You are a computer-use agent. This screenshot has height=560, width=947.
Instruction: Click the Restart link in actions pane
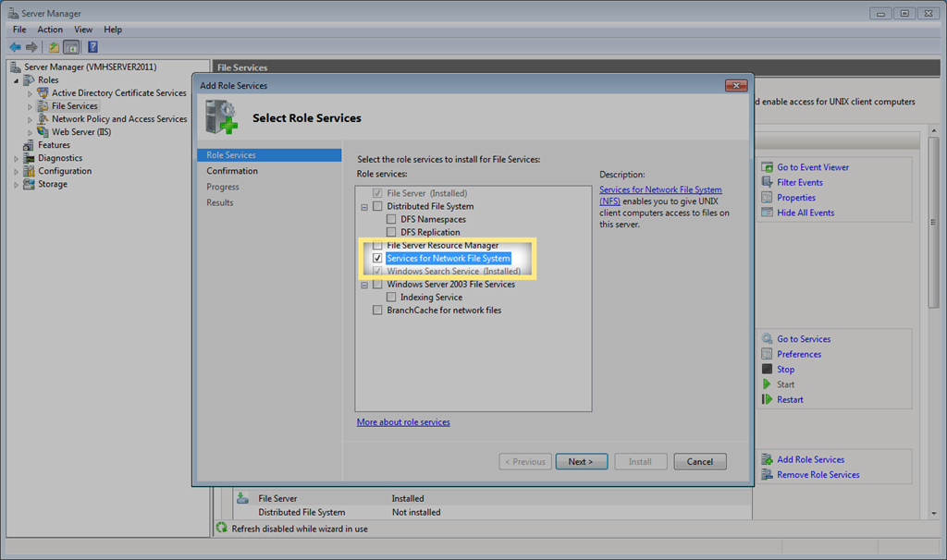[790, 399]
